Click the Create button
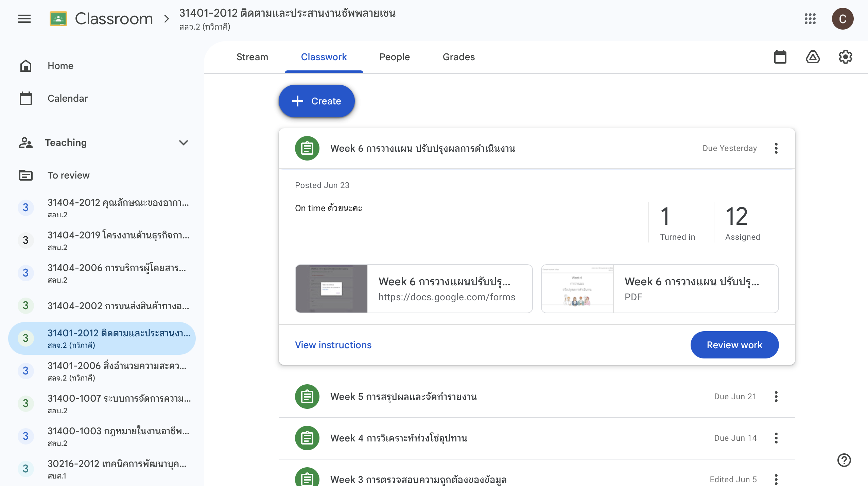This screenshot has width=868, height=486. pos(317,101)
